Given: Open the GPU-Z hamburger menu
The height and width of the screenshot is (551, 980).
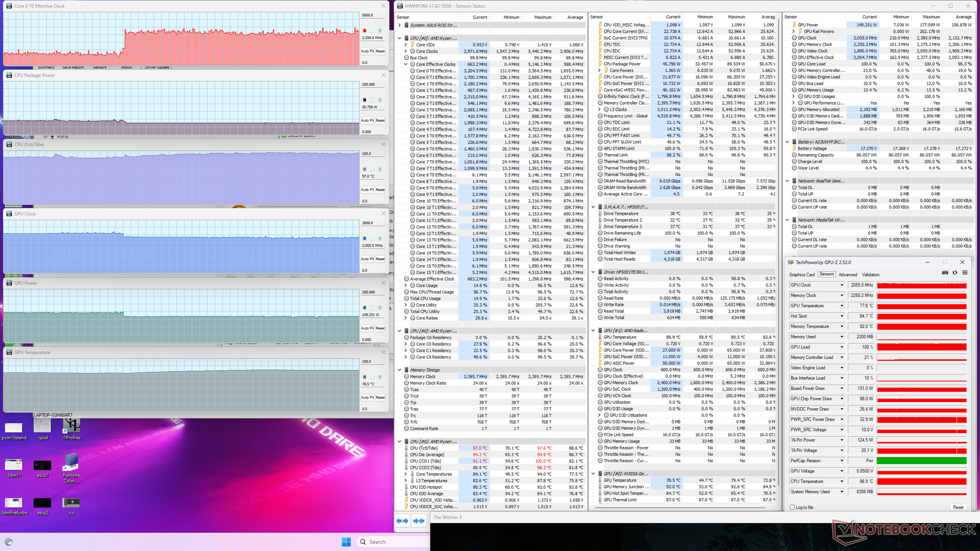Looking at the screenshot, I should coord(965,272).
